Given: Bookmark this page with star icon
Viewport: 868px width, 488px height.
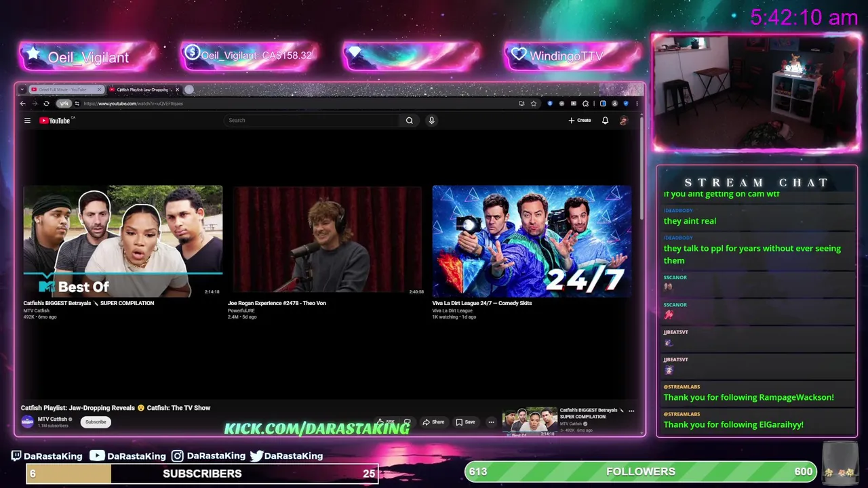Looking at the screenshot, I should (x=534, y=104).
